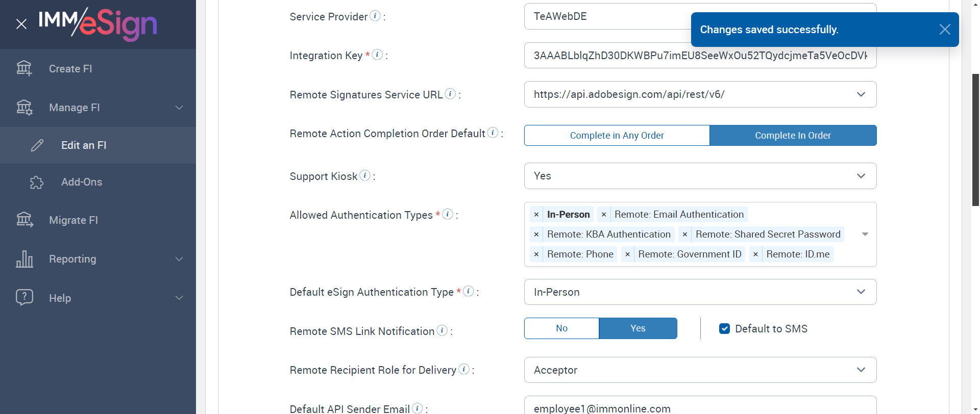Click the Help question mark icon

point(24,298)
